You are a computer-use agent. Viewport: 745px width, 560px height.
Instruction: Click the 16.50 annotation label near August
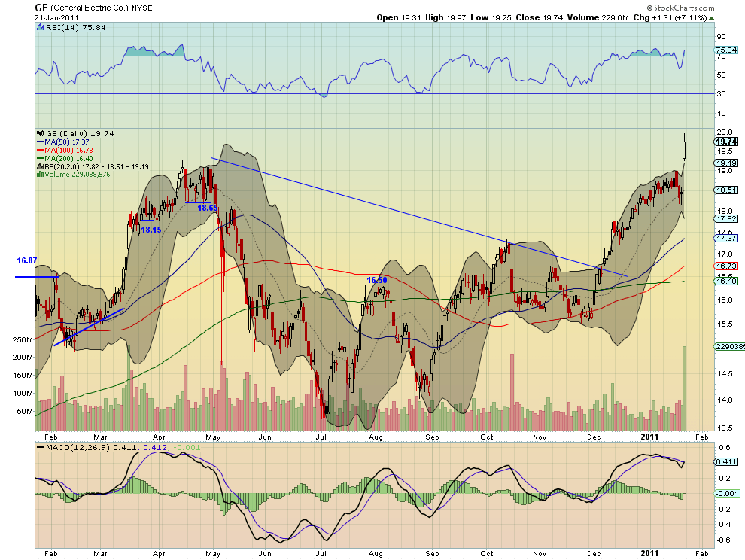[377, 281]
